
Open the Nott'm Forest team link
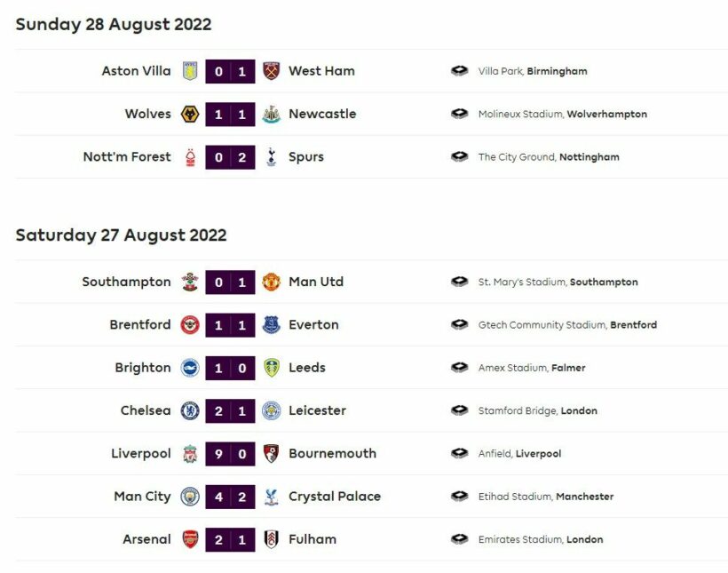[127, 157]
